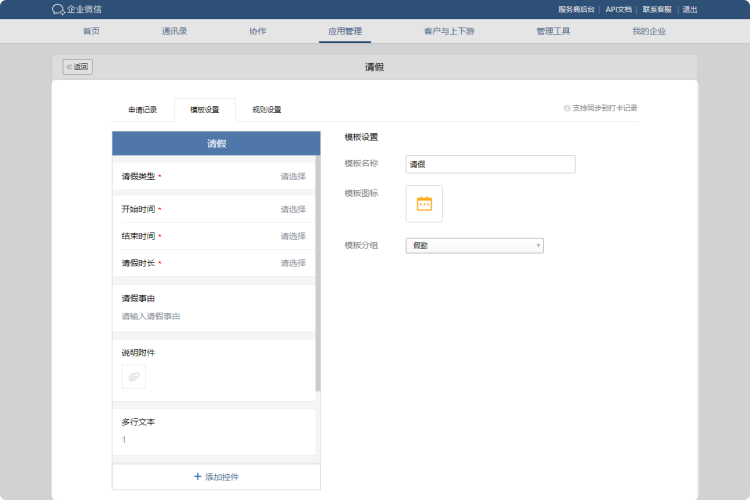
Task: Select 应用管理 navigation item
Action: [345, 31]
